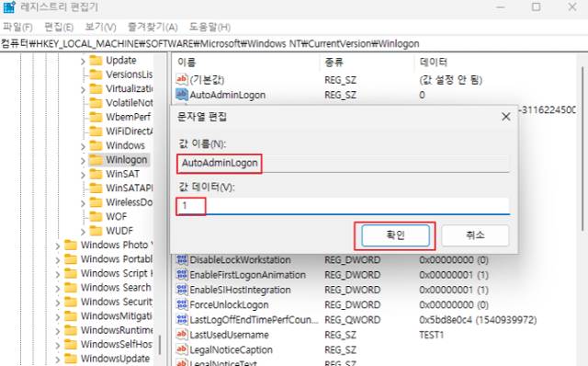Image resolution: width=588 pixels, height=366 pixels.
Task: Click 취소 button in string edit dialog
Action: tap(475, 235)
